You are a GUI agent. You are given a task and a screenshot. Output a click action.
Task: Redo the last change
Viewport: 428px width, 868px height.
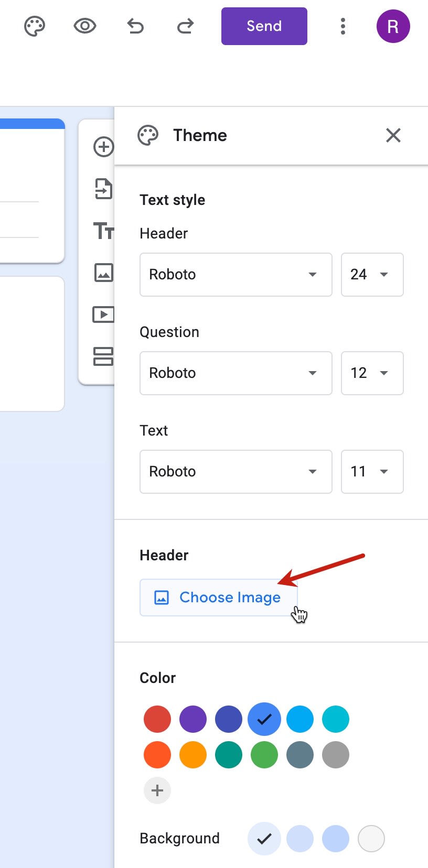click(184, 26)
